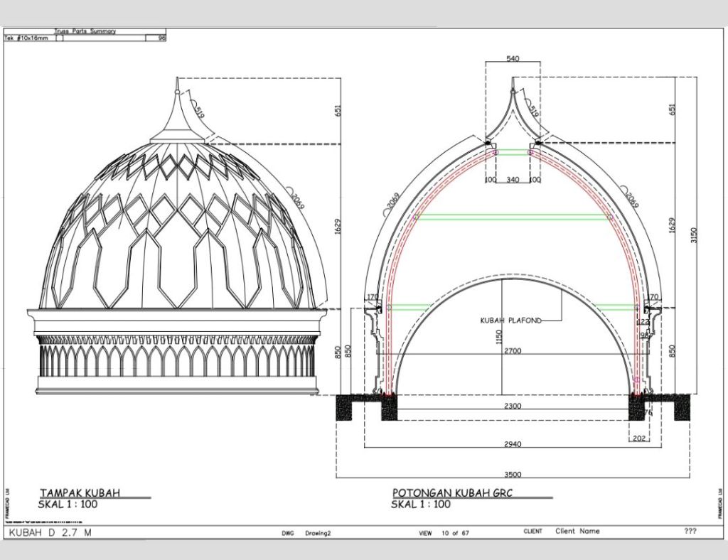Select the KUBAH PLAFOND label

(x=511, y=321)
